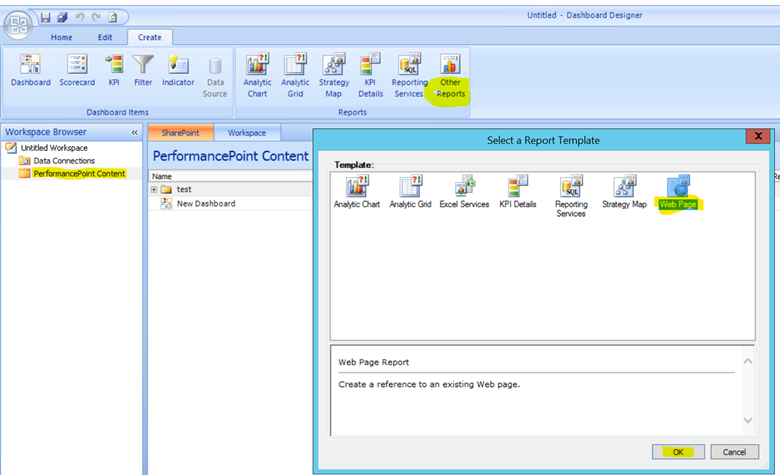Collapse the Workspace Browser pane

pos(134,132)
